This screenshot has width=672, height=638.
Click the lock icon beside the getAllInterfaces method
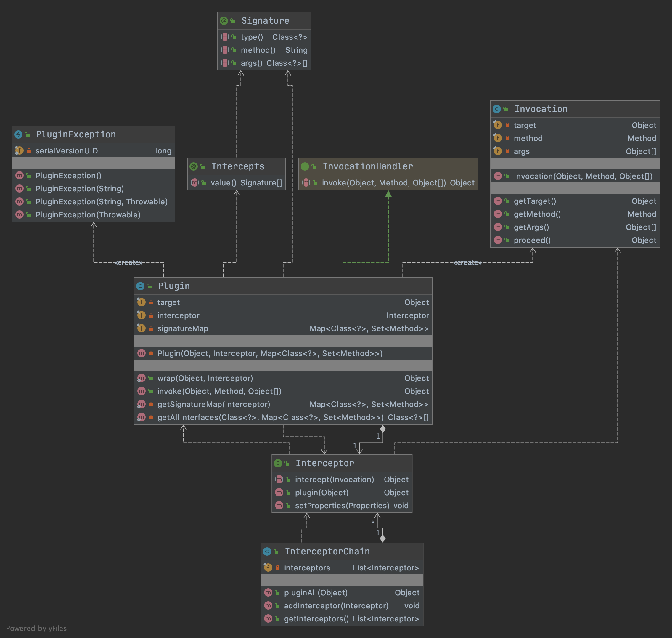151,417
